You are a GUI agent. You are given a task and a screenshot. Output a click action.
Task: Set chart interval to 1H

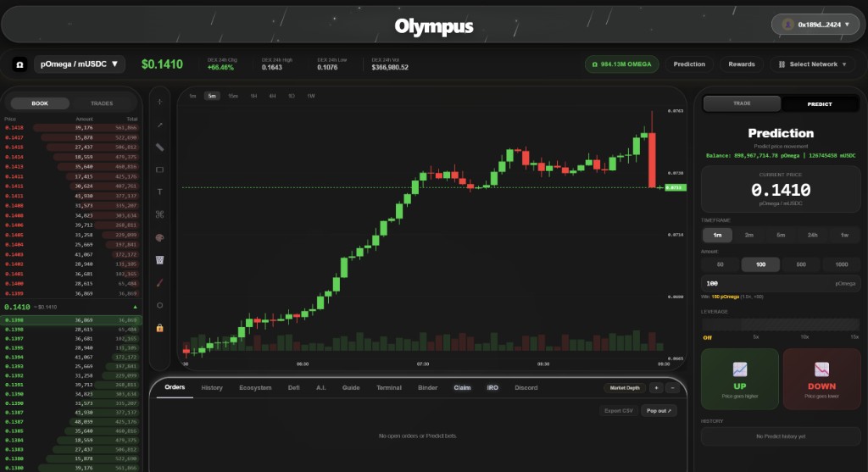(253, 97)
